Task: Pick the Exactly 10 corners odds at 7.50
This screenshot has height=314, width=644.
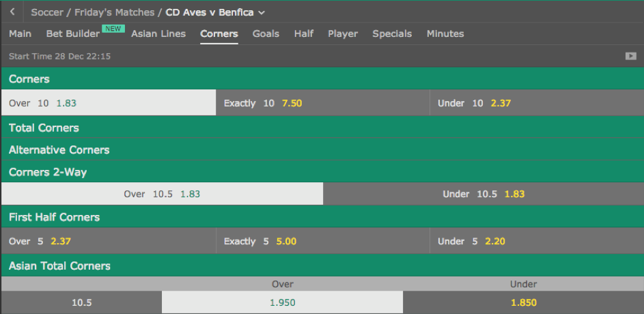Action: point(323,103)
